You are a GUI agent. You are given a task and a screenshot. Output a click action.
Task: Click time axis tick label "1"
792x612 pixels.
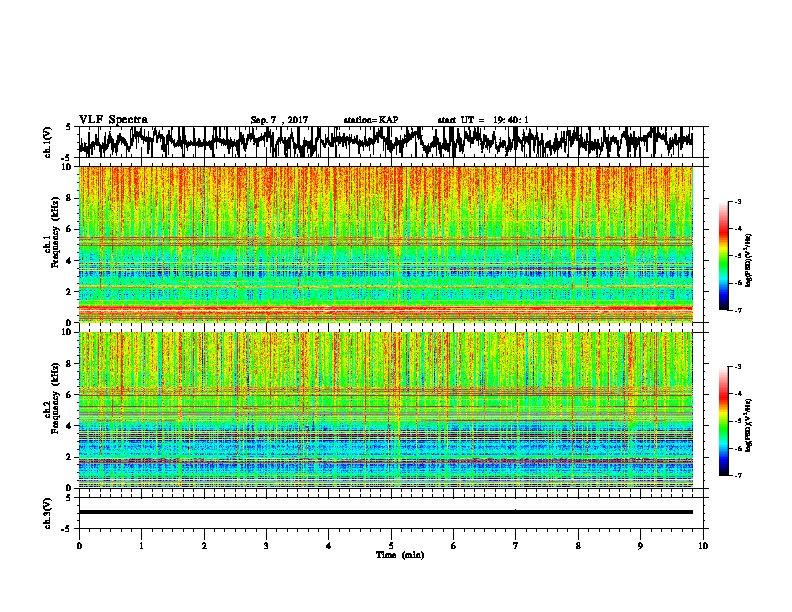coord(141,546)
